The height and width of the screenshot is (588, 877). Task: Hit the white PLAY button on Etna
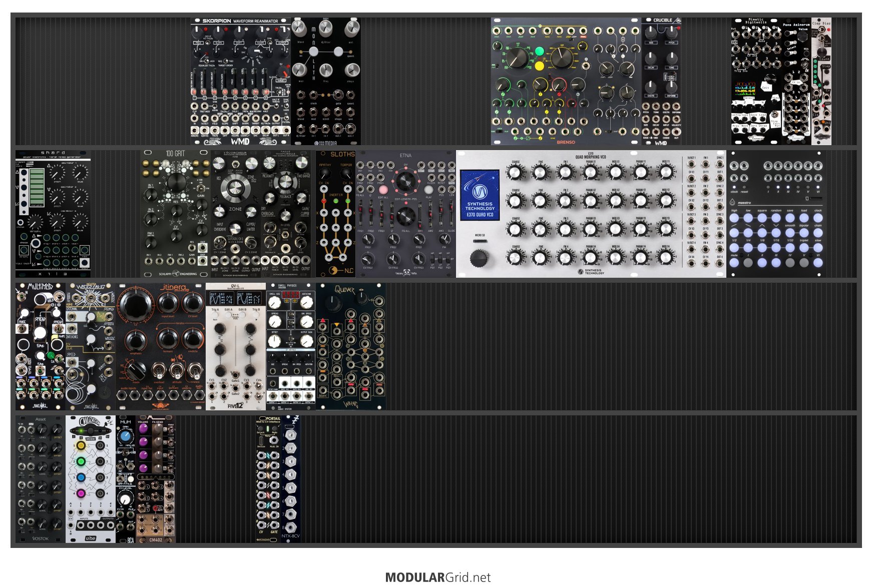[428, 190]
